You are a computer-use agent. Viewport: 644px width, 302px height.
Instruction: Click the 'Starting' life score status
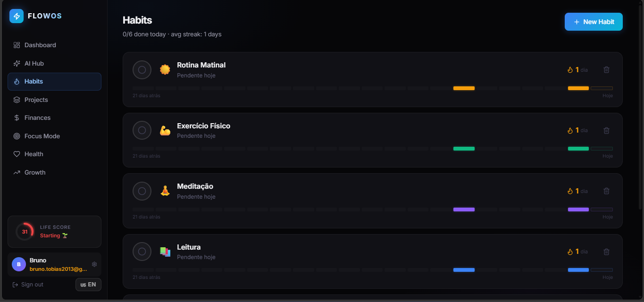click(x=54, y=235)
